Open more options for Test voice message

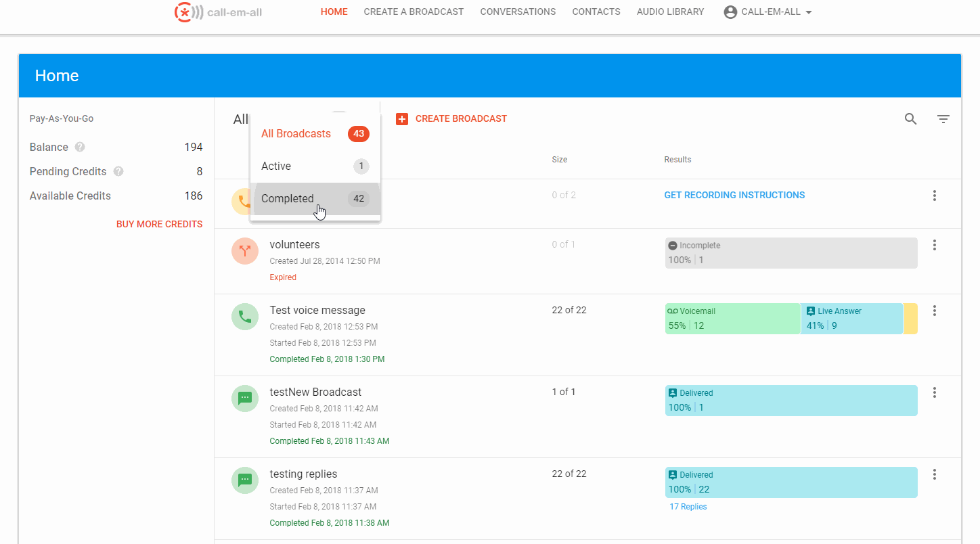[x=935, y=311]
